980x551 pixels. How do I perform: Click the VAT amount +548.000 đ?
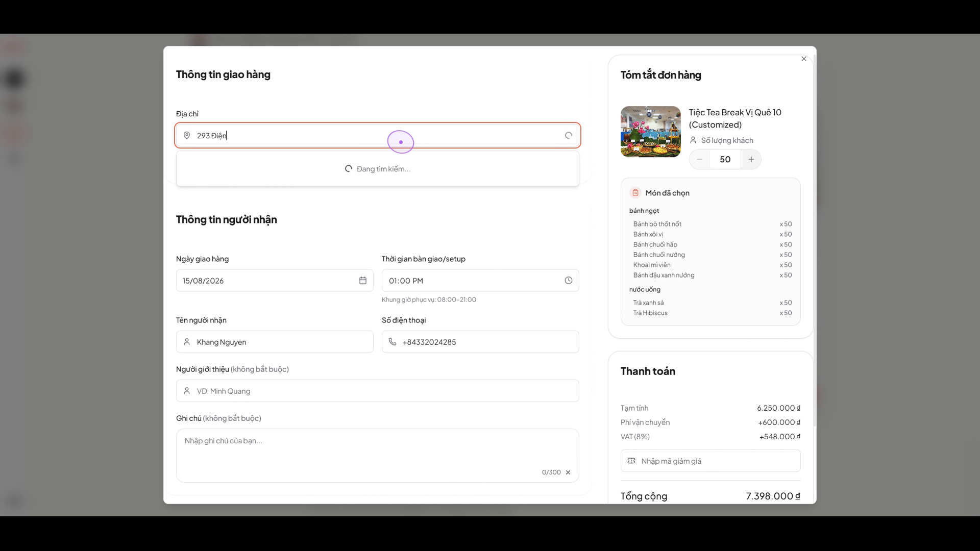(780, 437)
